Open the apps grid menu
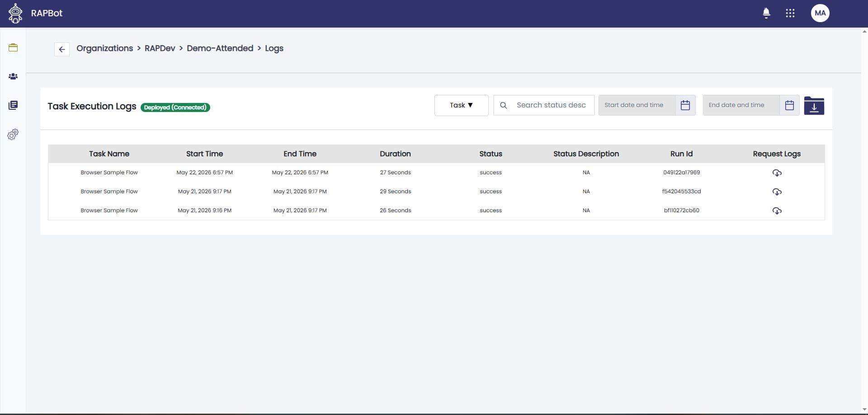This screenshot has height=415, width=868. coord(790,13)
